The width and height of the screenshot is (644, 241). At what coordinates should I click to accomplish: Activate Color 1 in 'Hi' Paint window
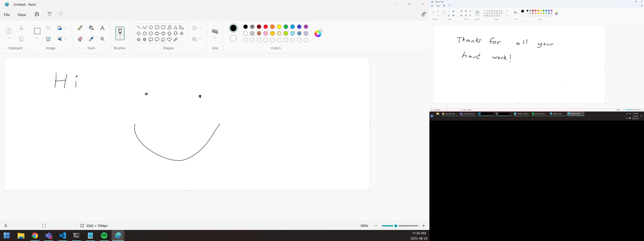[233, 28]
